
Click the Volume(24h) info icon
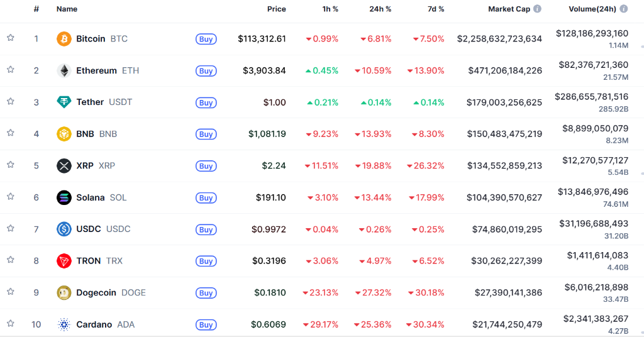point(623,9)
